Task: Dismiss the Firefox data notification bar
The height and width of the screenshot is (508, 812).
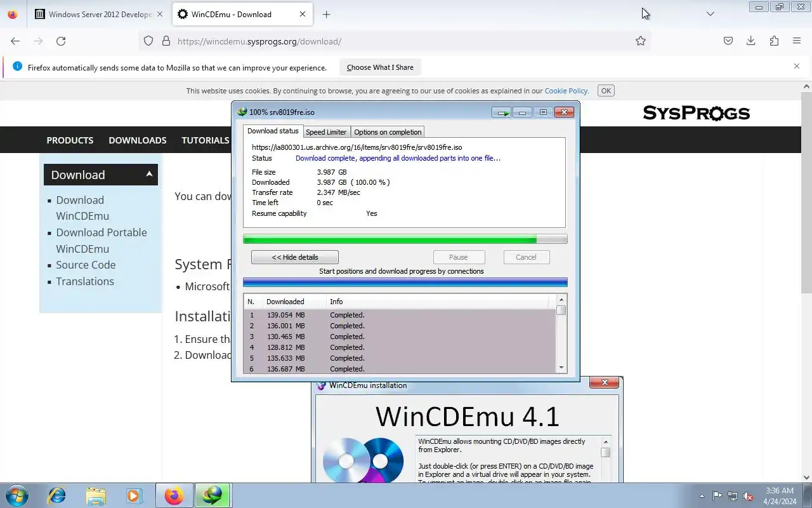Action: coord(797,66)
